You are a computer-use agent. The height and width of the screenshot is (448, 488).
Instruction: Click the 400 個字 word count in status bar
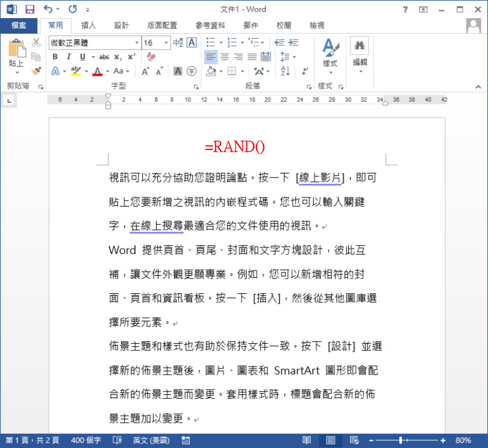click(x=86, y=440)
